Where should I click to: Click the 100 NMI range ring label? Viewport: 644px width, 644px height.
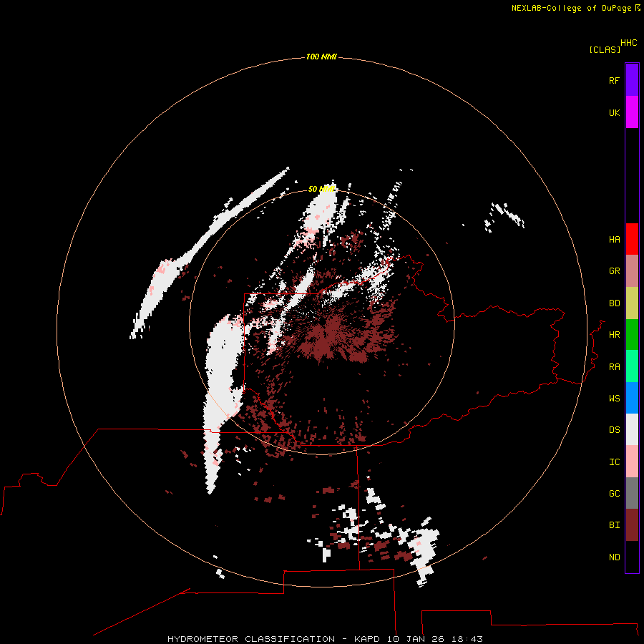[321, 57]
